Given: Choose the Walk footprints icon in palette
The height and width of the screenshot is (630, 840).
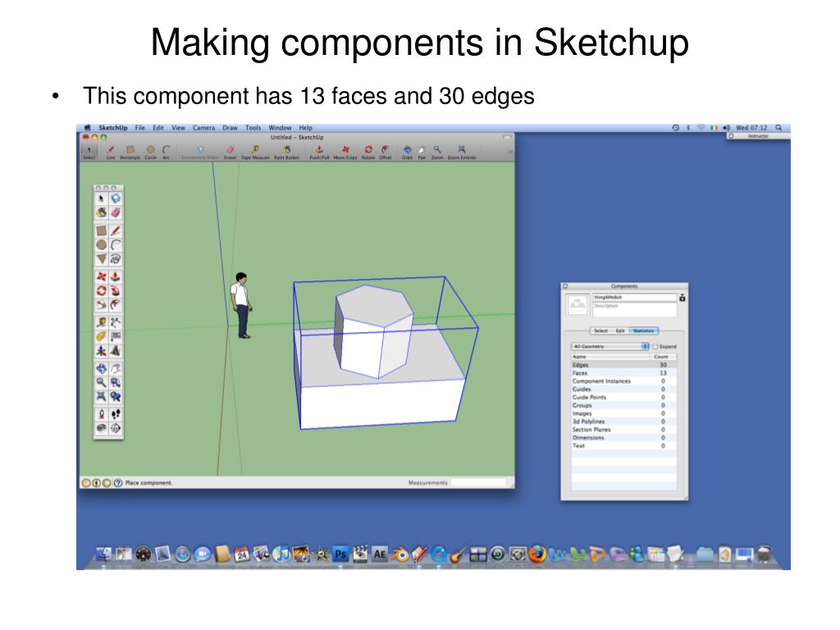Looking at the screenshot, I should (116, 414).
